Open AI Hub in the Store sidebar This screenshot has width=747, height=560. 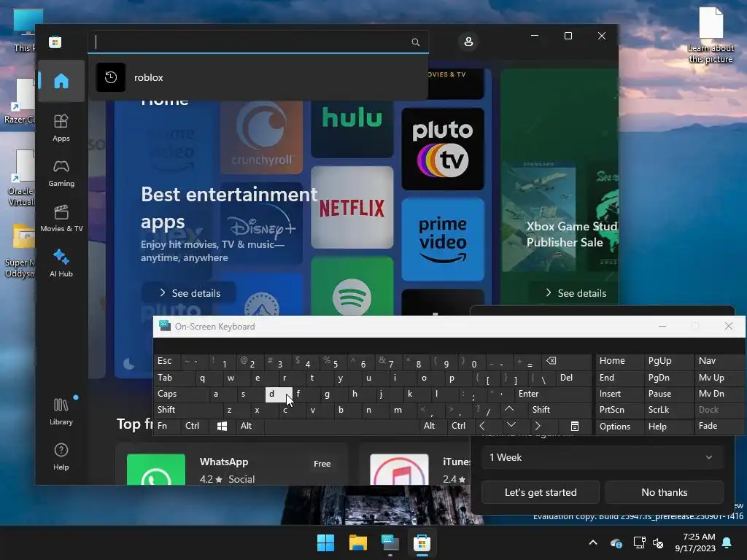coord(61,264)
